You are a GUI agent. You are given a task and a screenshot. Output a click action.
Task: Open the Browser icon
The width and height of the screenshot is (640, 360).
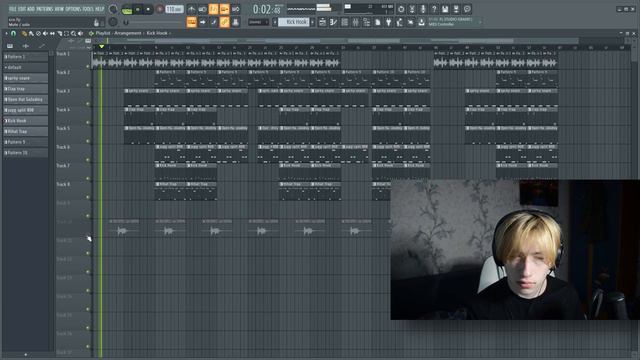coord(367,22)
